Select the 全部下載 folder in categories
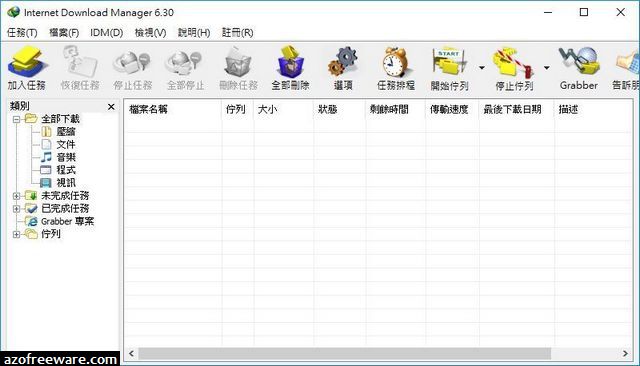The width and height of the screenshot is (640, 366). click(60, 119)
